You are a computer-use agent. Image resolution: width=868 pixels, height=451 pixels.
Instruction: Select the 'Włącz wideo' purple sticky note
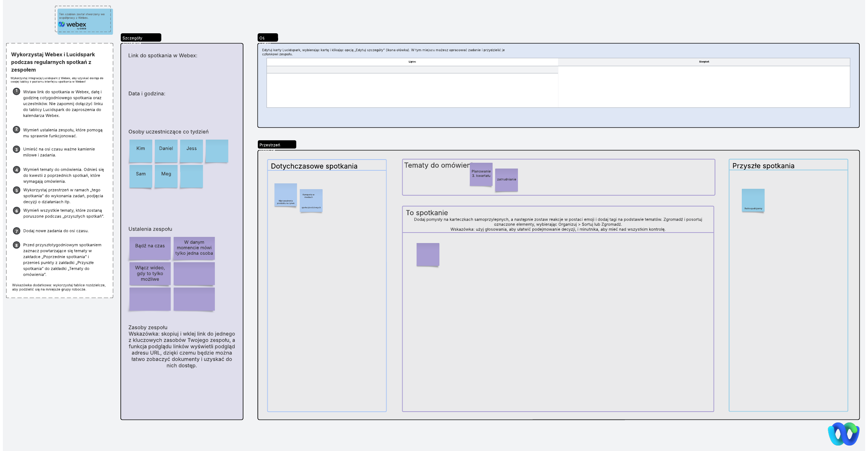pos(150,273)
